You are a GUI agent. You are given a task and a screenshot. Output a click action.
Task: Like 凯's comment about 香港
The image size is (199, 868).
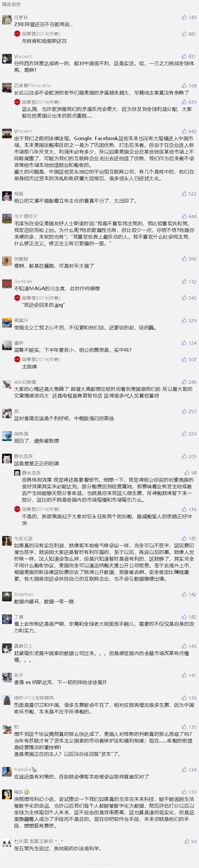click(184, 411)
